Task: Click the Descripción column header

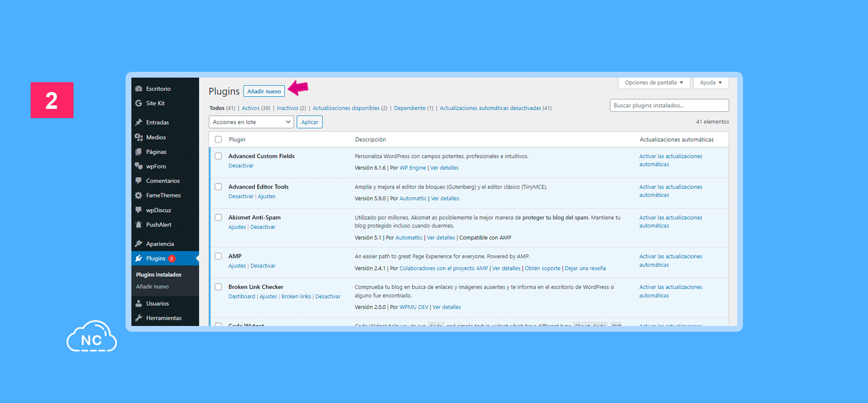Action: (x=370, y=140)
